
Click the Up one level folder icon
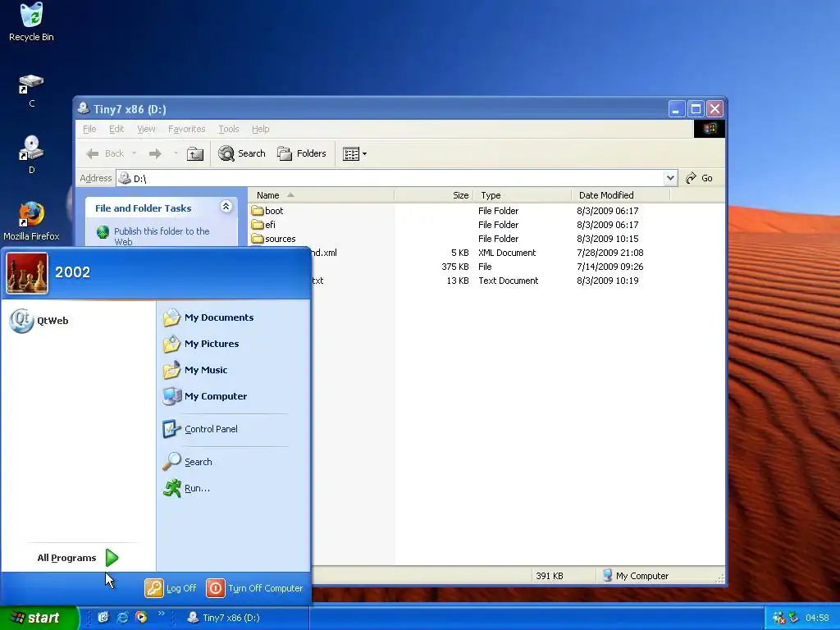[195, 153]
